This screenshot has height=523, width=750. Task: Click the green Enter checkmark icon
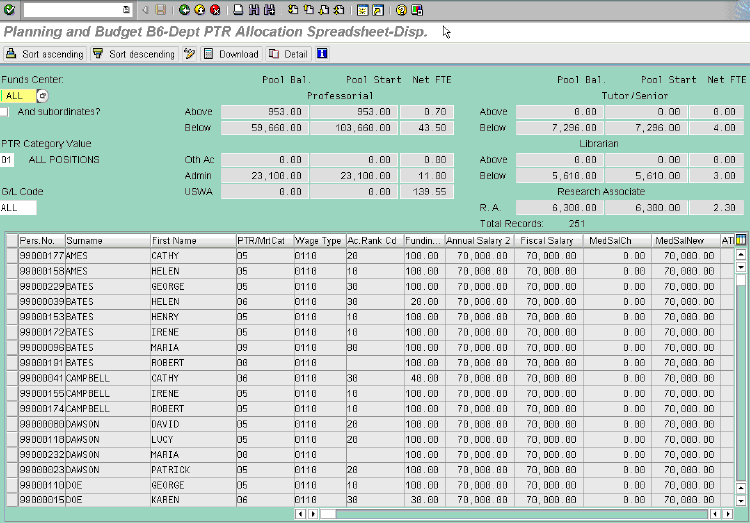(9, 10)
